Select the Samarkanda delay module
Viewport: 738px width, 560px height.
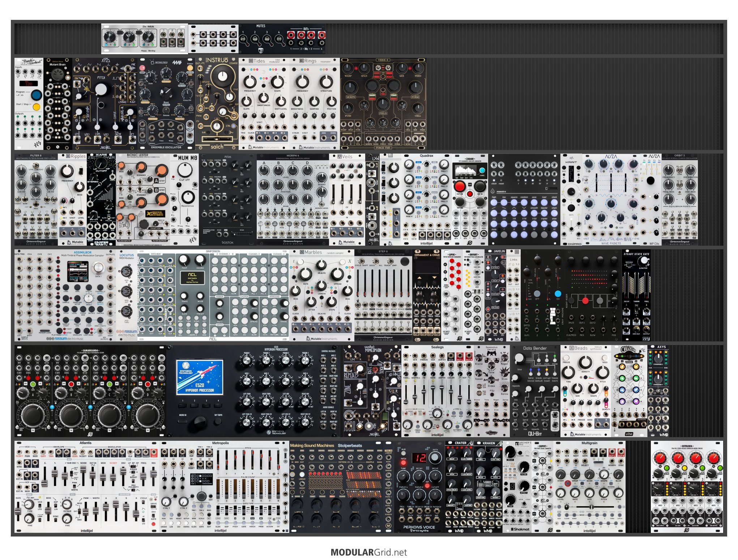click(90, 391)
